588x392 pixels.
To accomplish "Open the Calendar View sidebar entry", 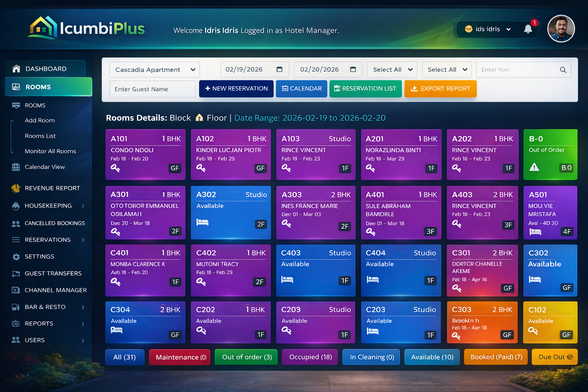I will 45,167.
